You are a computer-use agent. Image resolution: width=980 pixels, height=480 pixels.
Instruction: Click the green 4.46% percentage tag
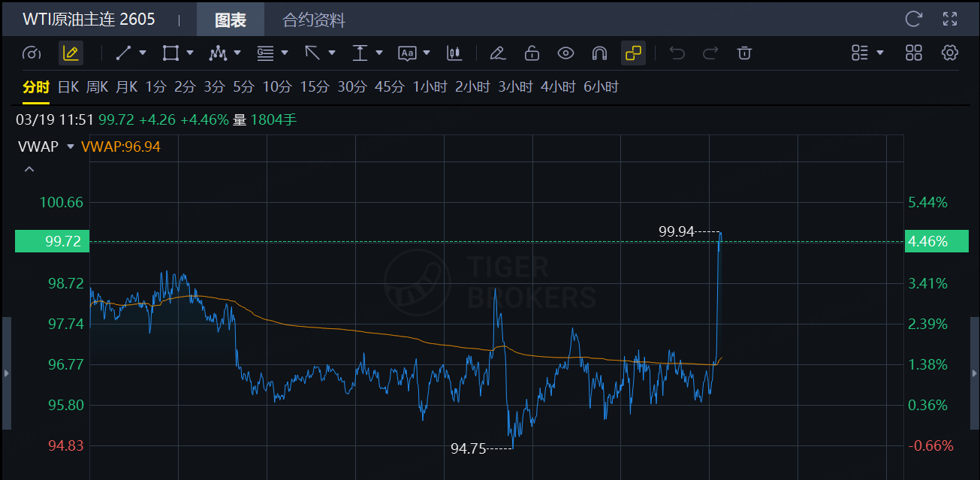(x=937, y=241)
